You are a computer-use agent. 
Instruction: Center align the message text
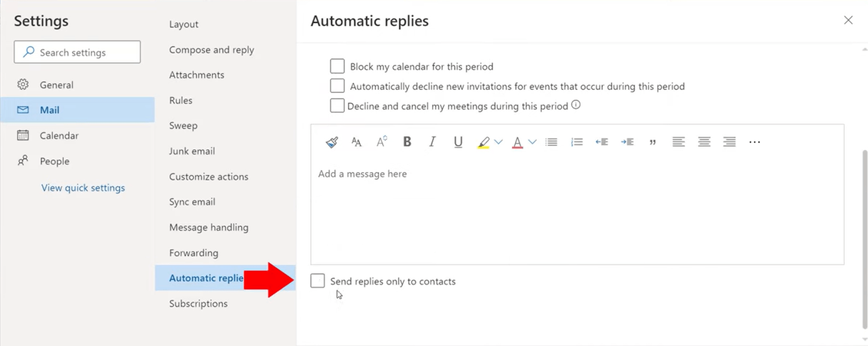click(x=704, y=142)
